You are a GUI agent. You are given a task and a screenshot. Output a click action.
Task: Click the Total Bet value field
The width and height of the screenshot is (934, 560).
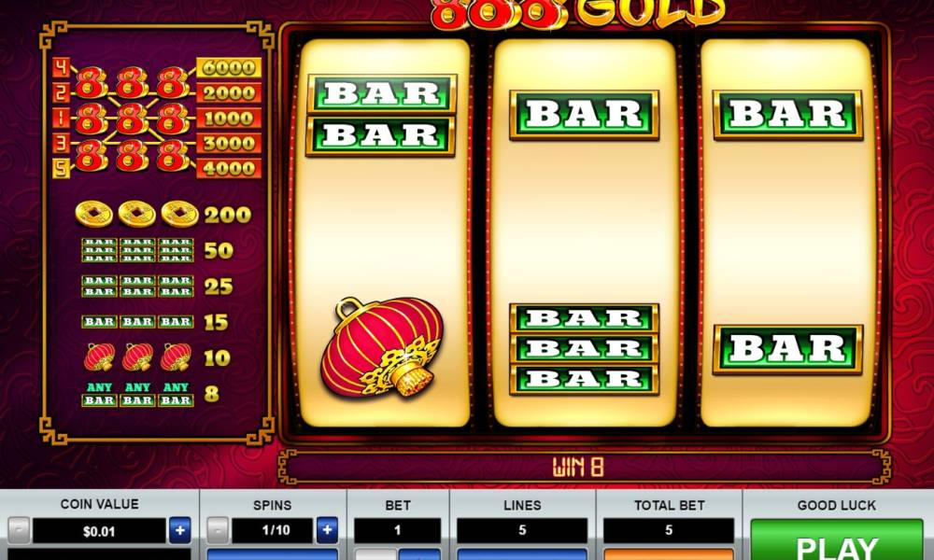click(x=669, y=530)
